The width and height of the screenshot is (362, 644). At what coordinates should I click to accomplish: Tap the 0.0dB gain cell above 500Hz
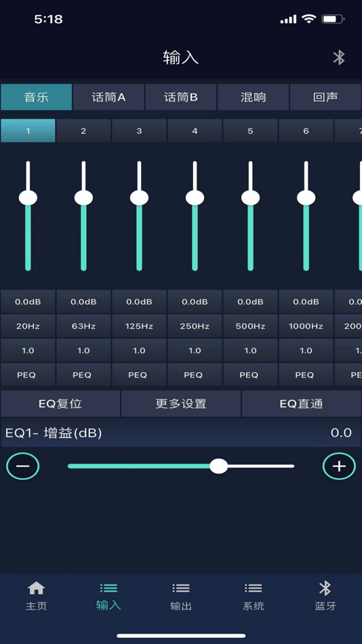point(250,302)
